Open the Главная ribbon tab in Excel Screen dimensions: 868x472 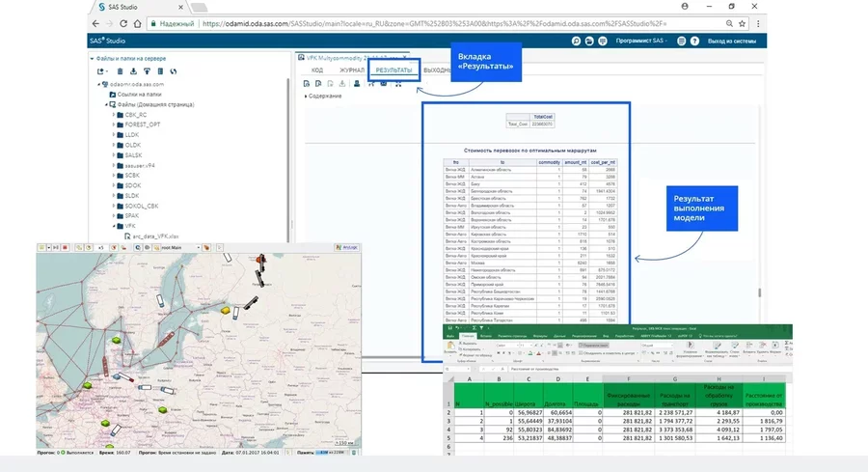tap(469, 336)
